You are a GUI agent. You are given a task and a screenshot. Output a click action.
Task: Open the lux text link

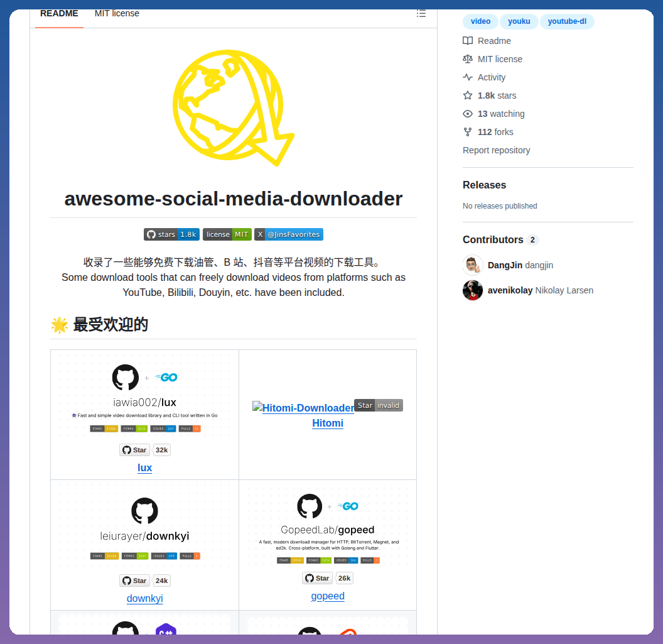(144, 467)
